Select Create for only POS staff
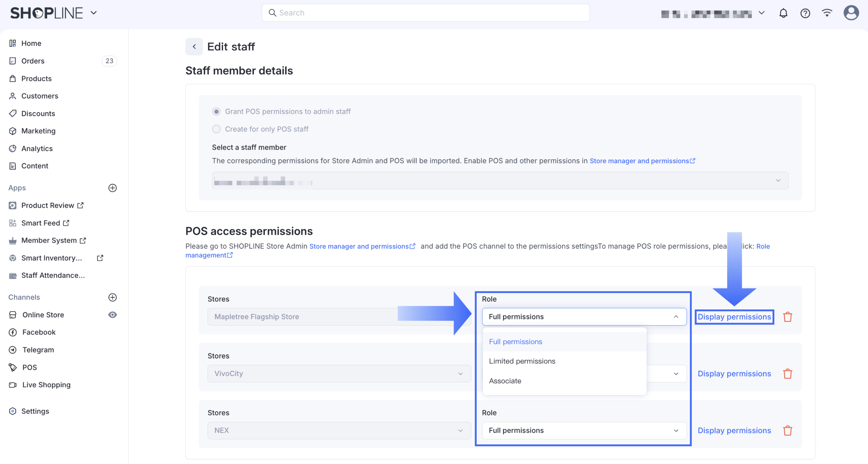Viewport: 868px width, 464px height. click(x=216, y=129)
